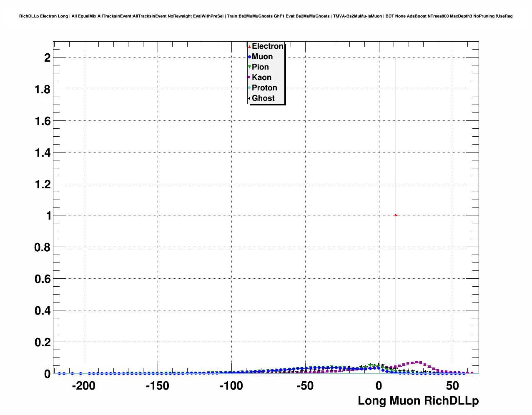Click the plot title text at top
Image resolution: width=532 pixels, height=415 pixels.
pos(266,16)
